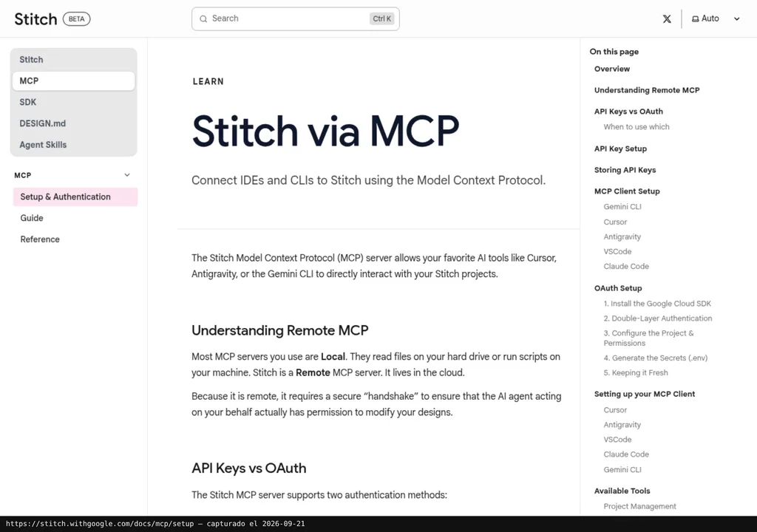Go to VSCode under MCP Client Setup
This screenshot has width=757, height=532.
click(x=617, y=251)
